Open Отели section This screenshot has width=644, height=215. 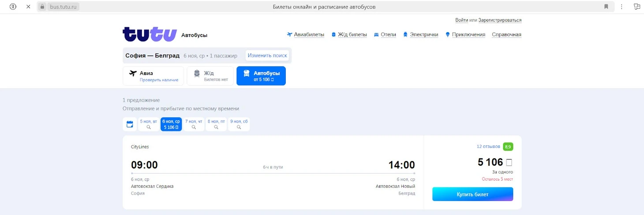[x=385, y=35]
